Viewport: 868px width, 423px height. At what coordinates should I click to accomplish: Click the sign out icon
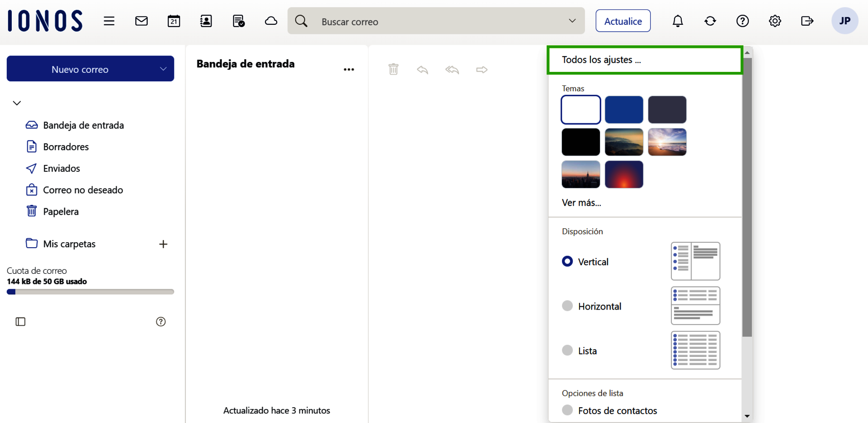[x=807, y=21]
